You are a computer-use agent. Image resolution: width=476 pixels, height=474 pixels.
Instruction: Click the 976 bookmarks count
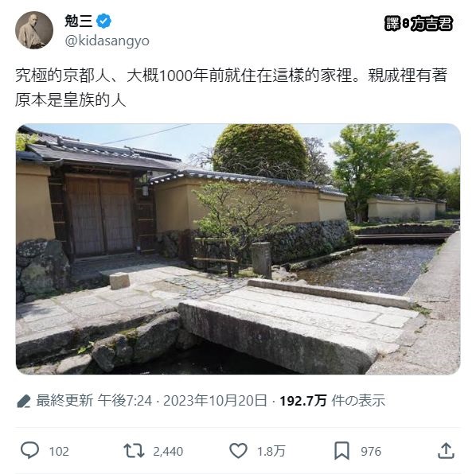click(371, 451)
